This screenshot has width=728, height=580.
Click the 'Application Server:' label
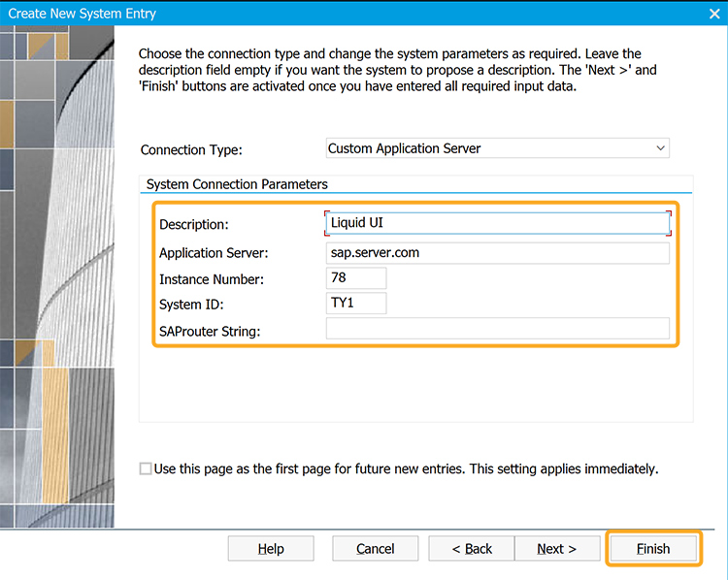[214, 253]
